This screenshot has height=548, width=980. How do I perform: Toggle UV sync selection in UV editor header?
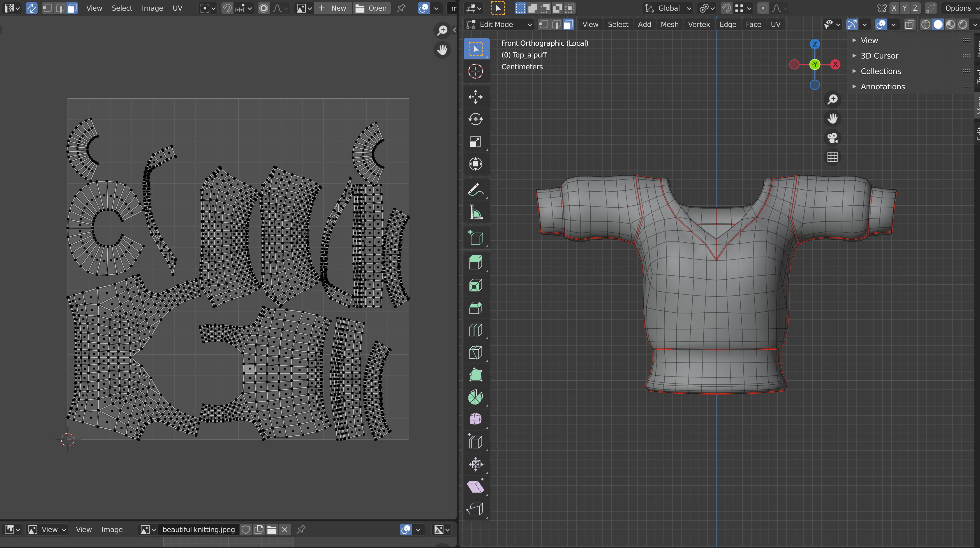click(x=32, y=8)
